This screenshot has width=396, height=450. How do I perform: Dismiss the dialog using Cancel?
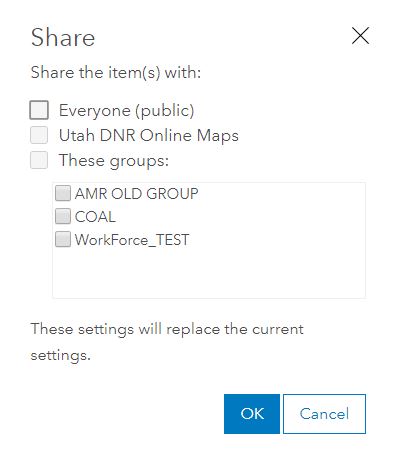[324, 414]
